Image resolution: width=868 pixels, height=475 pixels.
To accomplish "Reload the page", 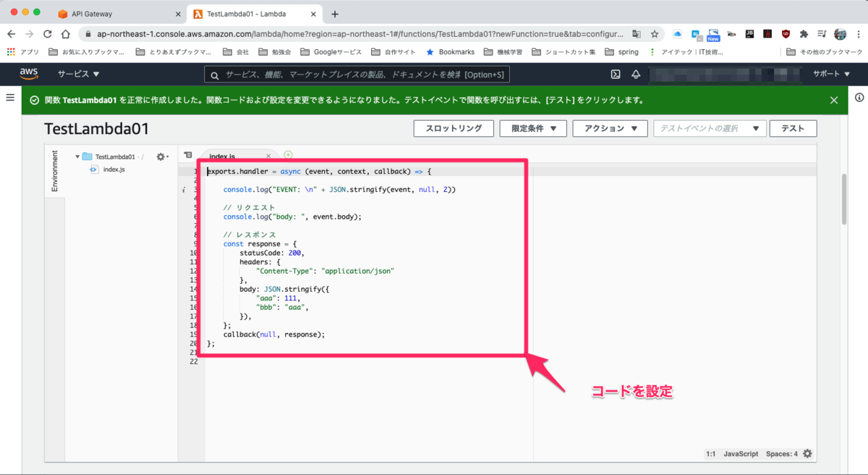I will [48, 34].
